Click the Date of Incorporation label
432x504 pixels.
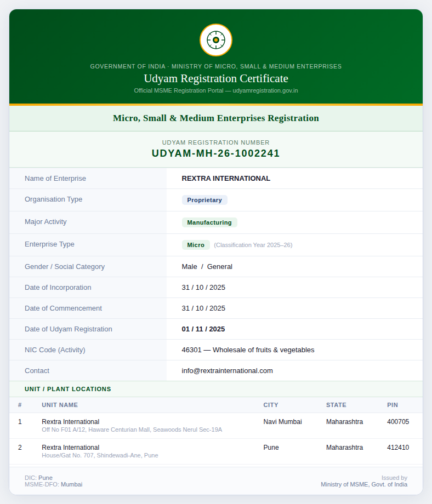[x=58, y=288]
